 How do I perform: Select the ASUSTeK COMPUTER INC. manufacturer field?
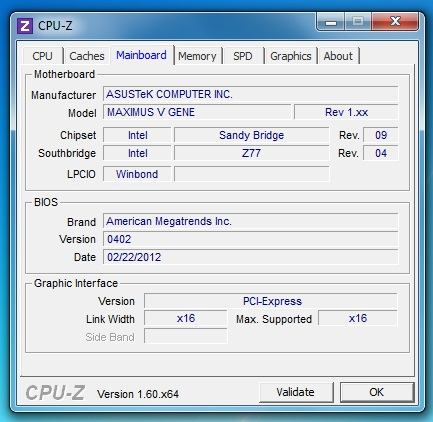pyautogui.click(x=251, y=94)
